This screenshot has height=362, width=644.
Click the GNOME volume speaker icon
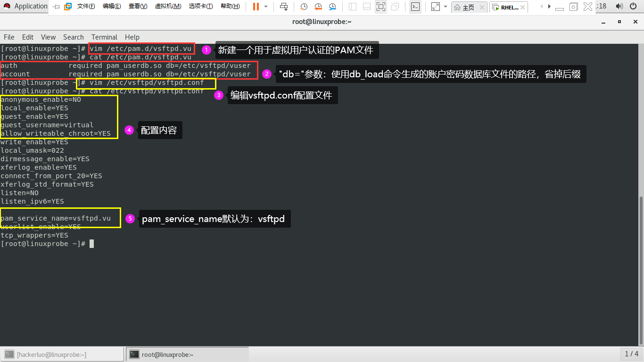619,6
